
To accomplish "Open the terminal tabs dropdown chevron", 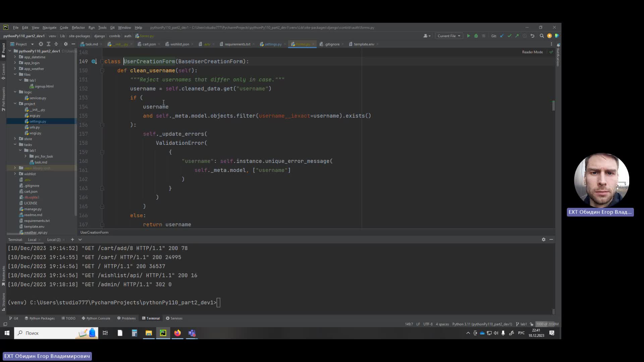I will (x=80, y=240).
